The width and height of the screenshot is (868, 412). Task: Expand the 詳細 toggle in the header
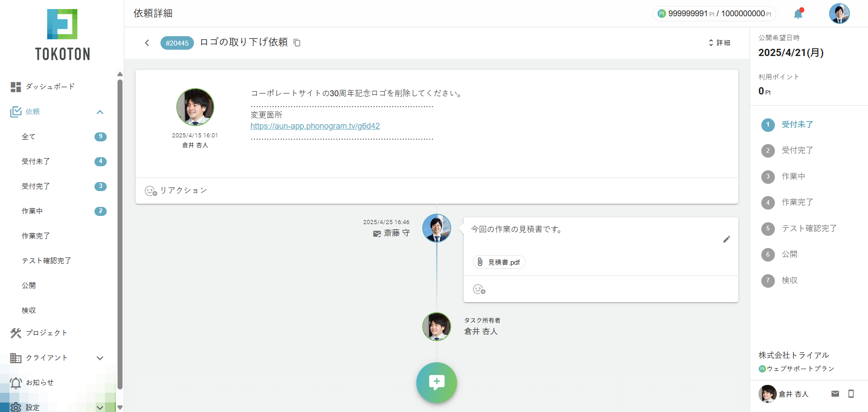pyautogui.click(x=719, y=42)
